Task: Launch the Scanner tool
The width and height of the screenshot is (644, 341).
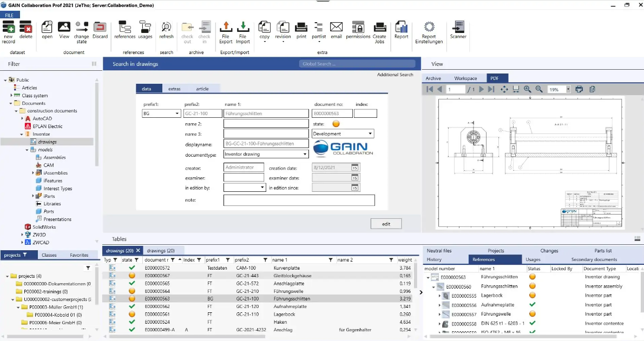Action: [458, 31]
